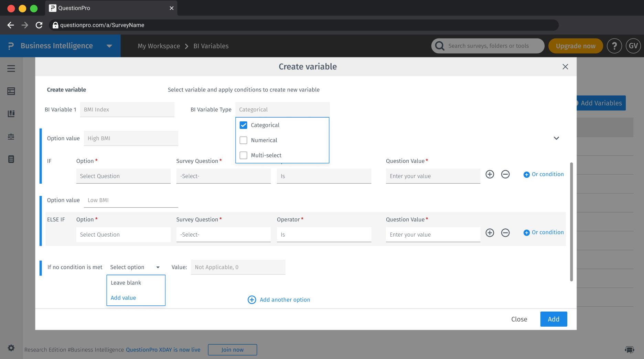
Task: Check the Numerical variable type
Action: (x=243, y=140)
